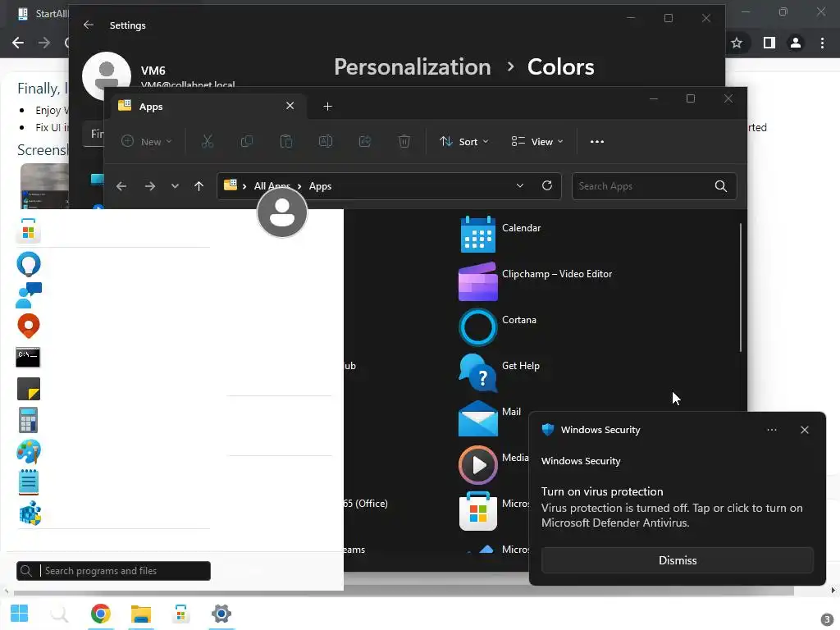Screen dimensions: 840x630
Task: Click the Rename icon in Explorer toolbar
Action: (325, 141)
